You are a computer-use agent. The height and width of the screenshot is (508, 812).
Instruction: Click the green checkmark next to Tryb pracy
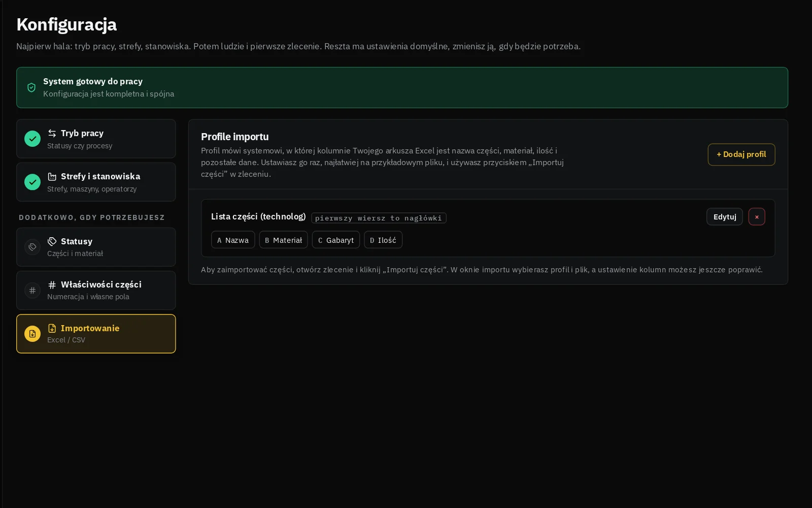tap(32, 139)
